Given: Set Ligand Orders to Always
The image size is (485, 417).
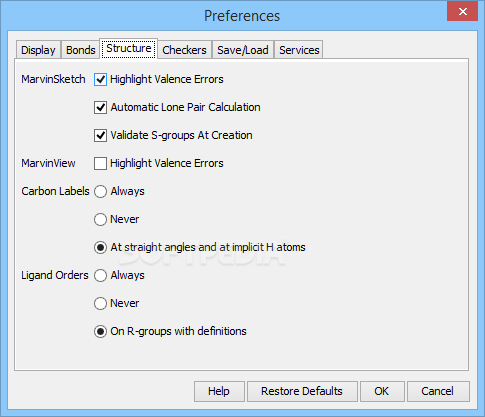Looking at the screenshot, I should point(100,276).
